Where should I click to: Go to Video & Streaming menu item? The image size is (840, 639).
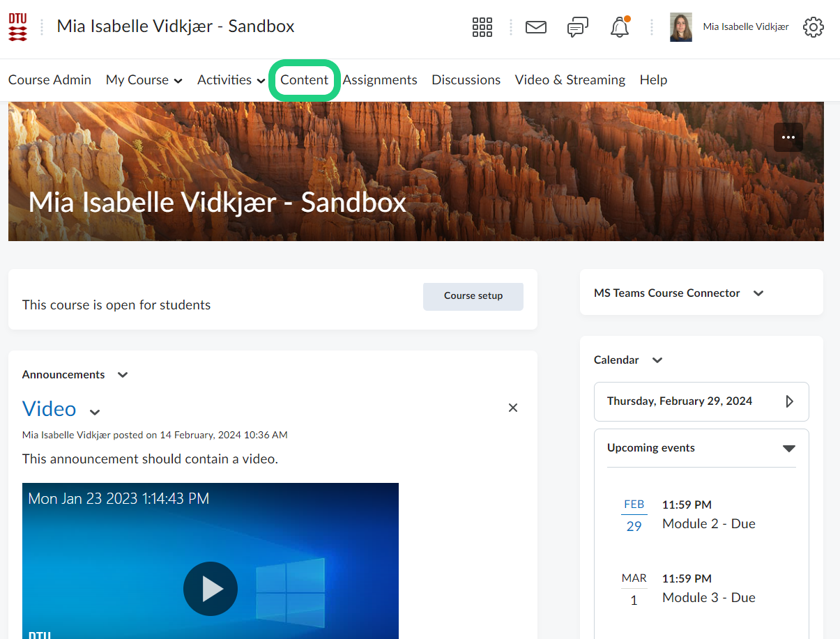(x=570, y=80)
